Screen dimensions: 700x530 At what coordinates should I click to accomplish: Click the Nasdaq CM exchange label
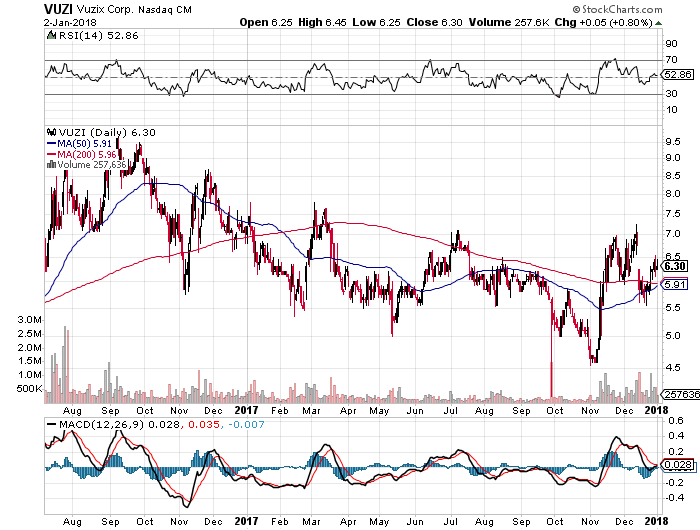164,9
